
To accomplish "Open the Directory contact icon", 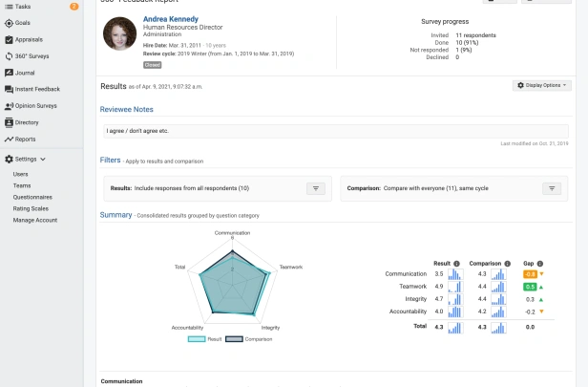I will (x=9, y=122).
